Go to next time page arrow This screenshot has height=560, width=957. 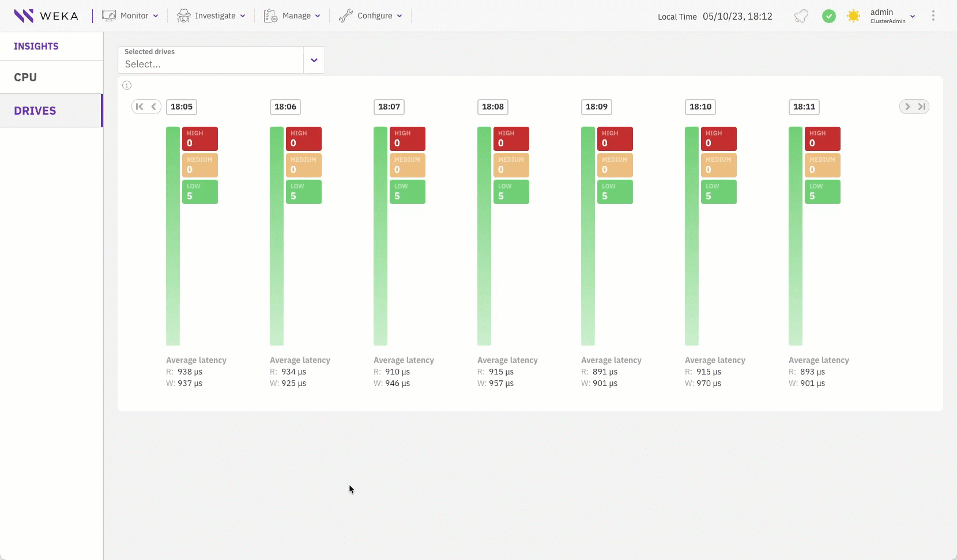(x=907, y=107)
